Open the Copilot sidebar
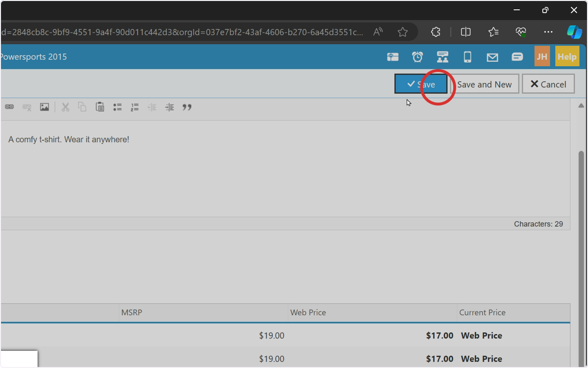 [x=574, y=32]
